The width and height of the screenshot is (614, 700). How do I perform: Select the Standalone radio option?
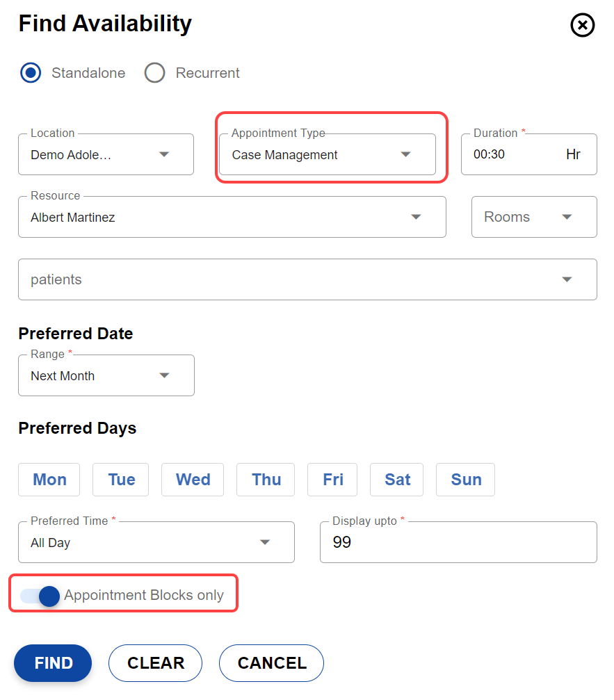[x=31, y=73]
